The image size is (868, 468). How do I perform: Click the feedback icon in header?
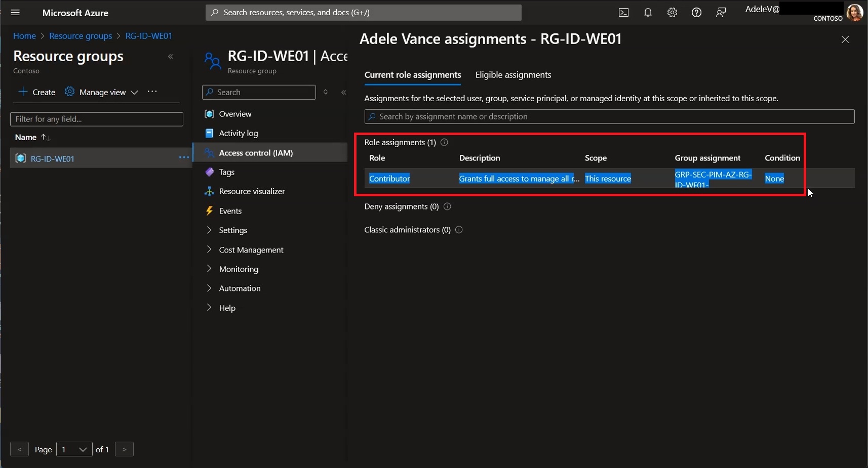click(x=721, y=13)
